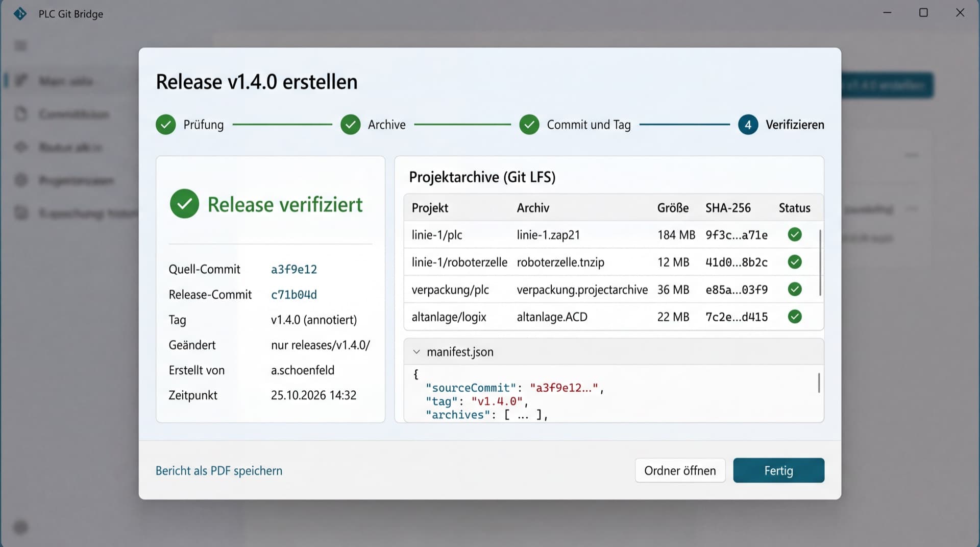Collapse the manifest.json section chevron
Screen dimensions: 980x547
pos(416,352)
